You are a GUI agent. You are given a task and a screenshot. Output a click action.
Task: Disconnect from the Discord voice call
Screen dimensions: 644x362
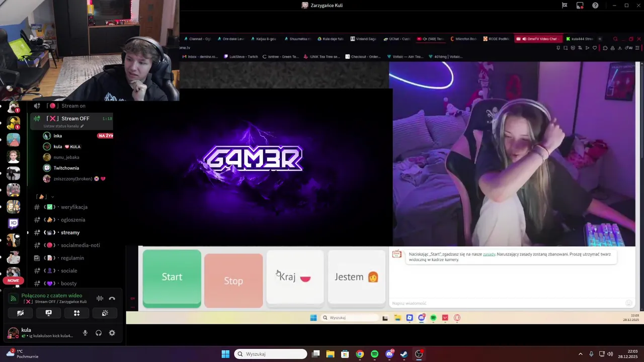click(112, 298)
